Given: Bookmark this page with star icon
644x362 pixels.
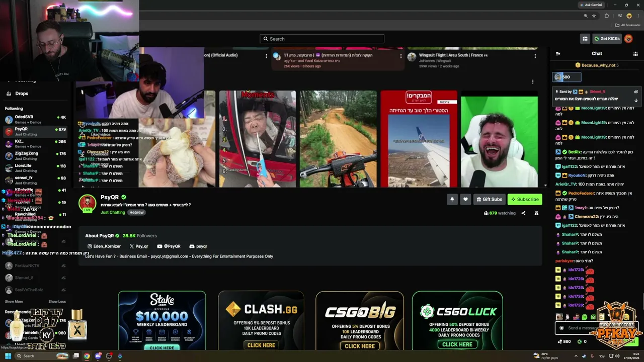Looking at the screenshot, I should [594, 16].
